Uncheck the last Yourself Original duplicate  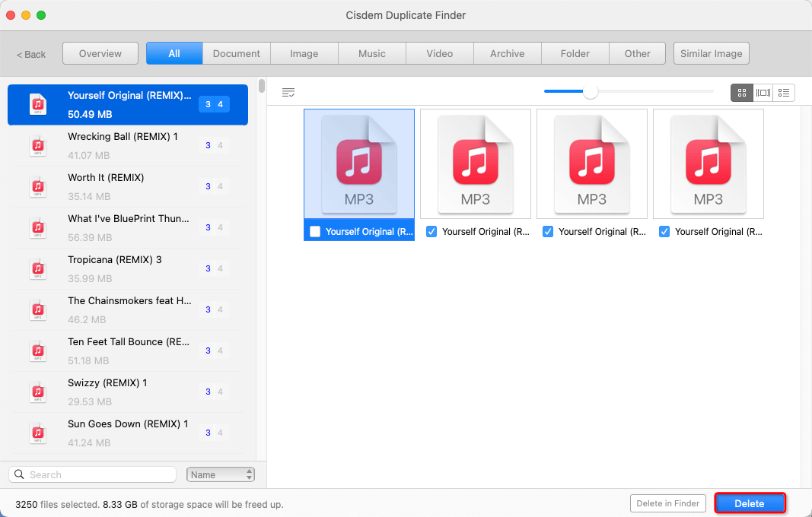(x=664, y=231)
